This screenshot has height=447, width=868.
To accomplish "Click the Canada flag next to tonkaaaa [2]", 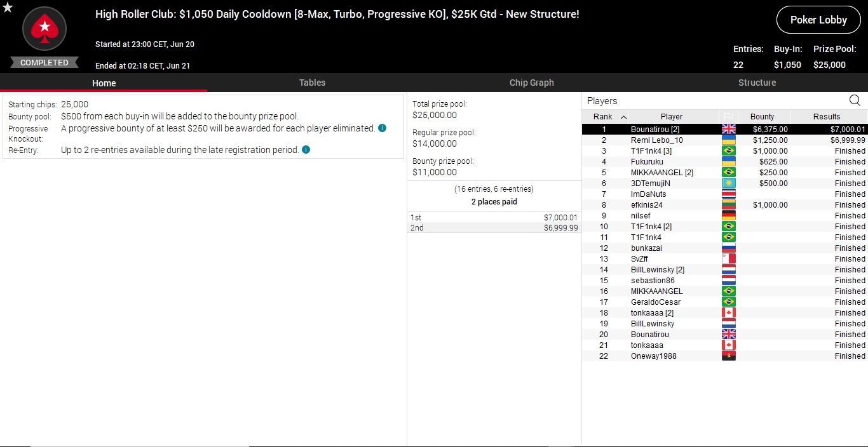I will [728, 313].
